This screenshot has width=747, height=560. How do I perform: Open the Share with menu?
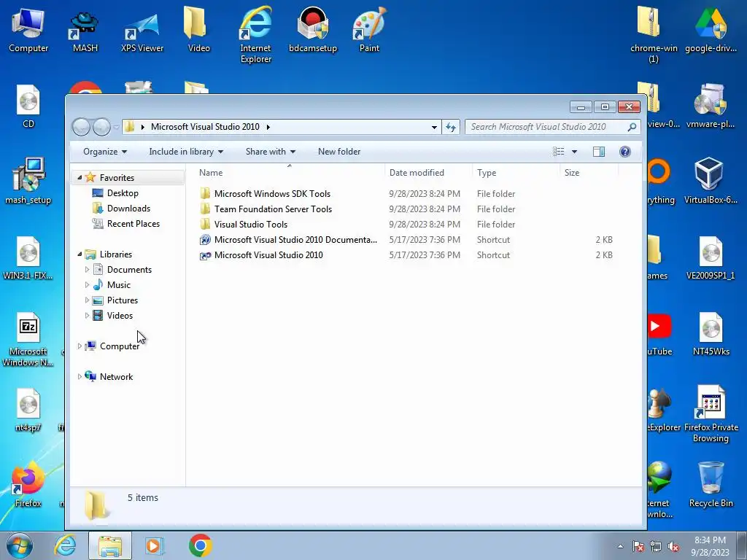point(270,152)
